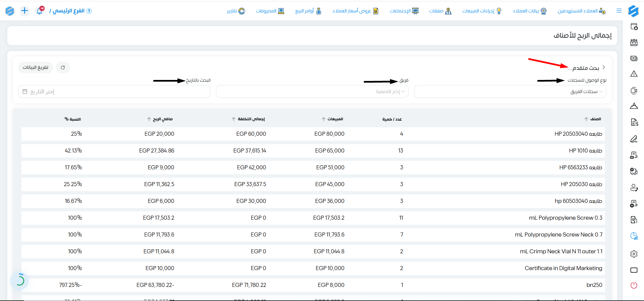Click the 797.25%- percentage value
Image resolution: width=644 pixels, height=301 pixels.
(71, 285)
